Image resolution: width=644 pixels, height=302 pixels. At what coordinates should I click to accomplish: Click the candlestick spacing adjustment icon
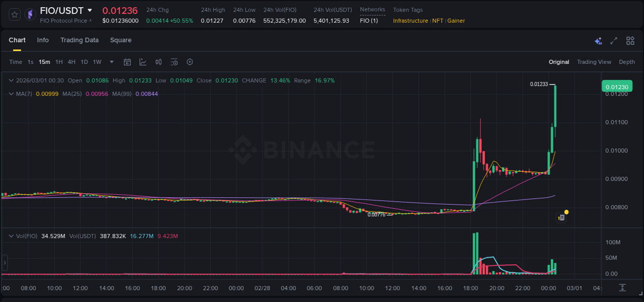(x=158, y=62)
